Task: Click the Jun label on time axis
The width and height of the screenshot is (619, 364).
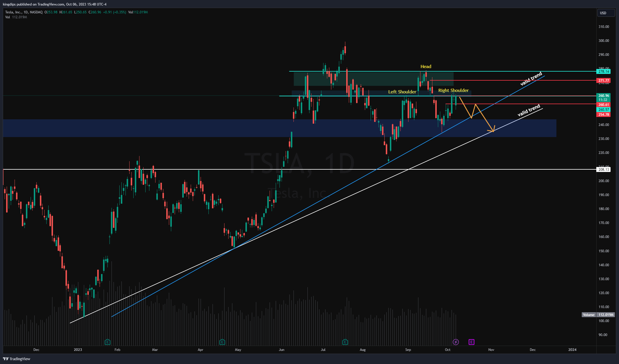Action: point(282,350)
